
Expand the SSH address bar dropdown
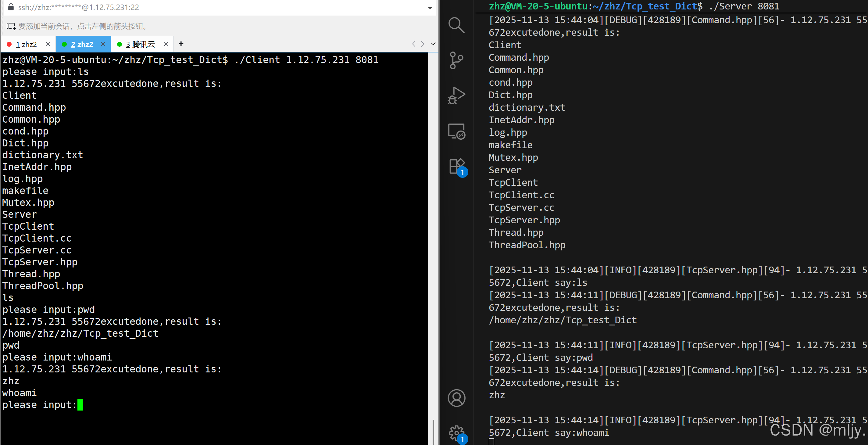430,7
